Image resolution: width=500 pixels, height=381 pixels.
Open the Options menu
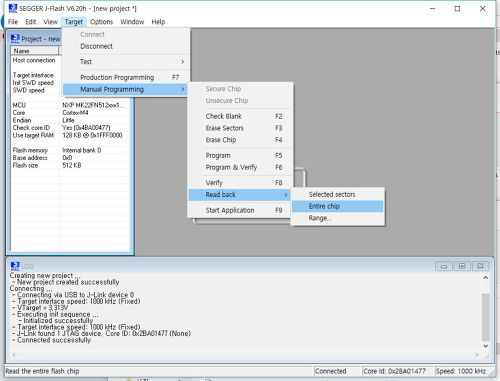click(101, 22)
